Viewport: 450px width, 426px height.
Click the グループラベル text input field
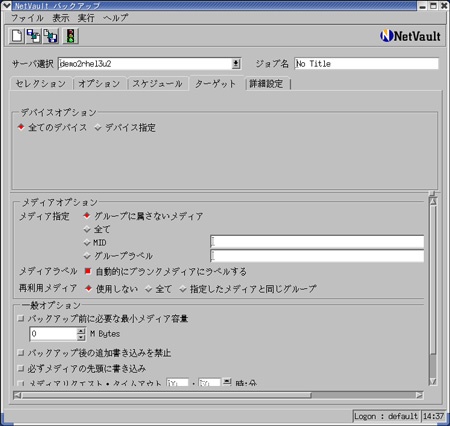pos(317,256)
